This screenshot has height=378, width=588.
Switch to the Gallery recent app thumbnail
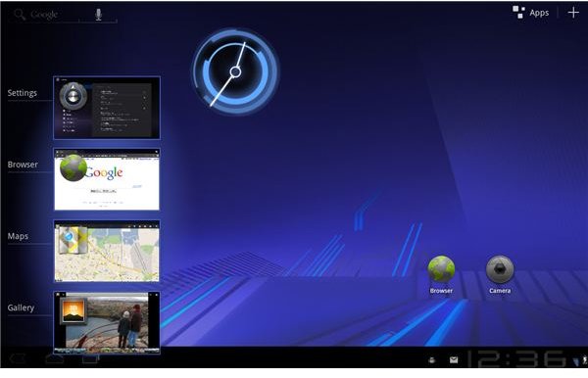[x=107, y=322]
